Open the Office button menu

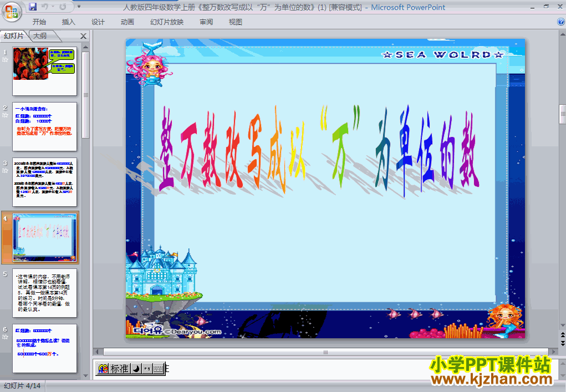(x=12, y=12)
